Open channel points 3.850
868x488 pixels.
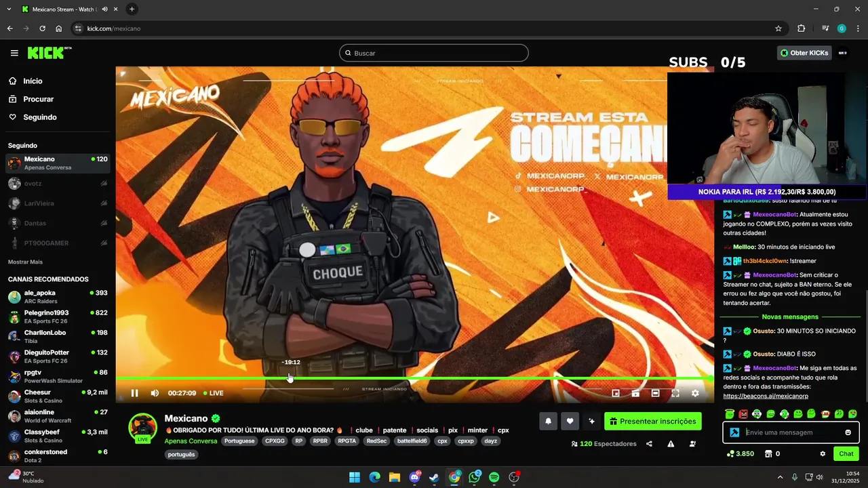pos(741,453)
